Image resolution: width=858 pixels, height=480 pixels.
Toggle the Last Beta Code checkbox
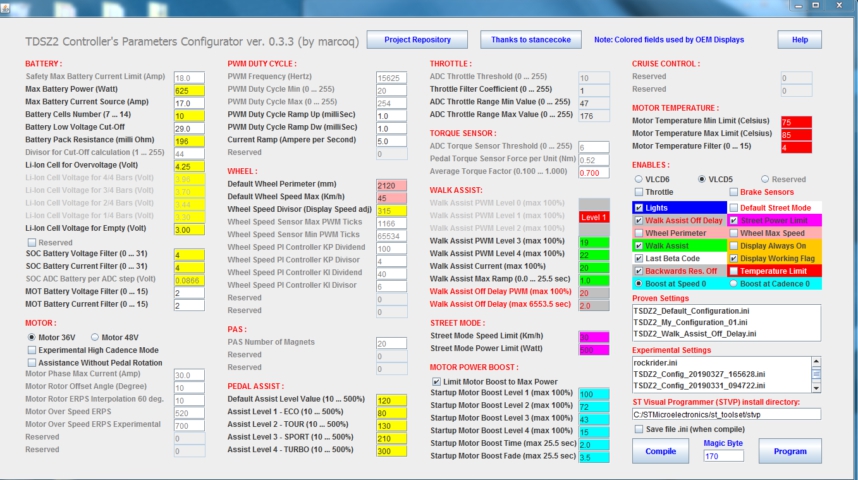tap(639, 258)
